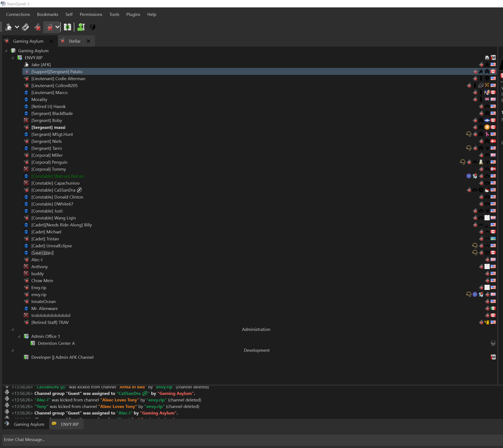Screen dimensions: 503x448
Task: Select [Lieutenant] Codie Alterman
Action: 58,79
